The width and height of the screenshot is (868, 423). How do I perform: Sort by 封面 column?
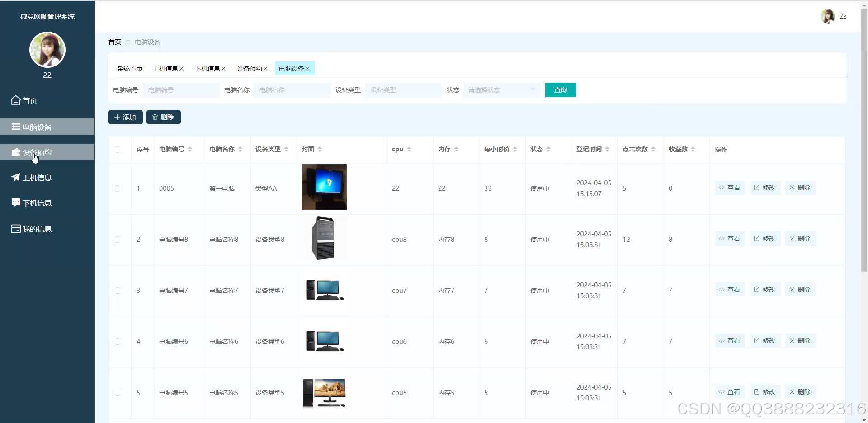pos(320,149)
